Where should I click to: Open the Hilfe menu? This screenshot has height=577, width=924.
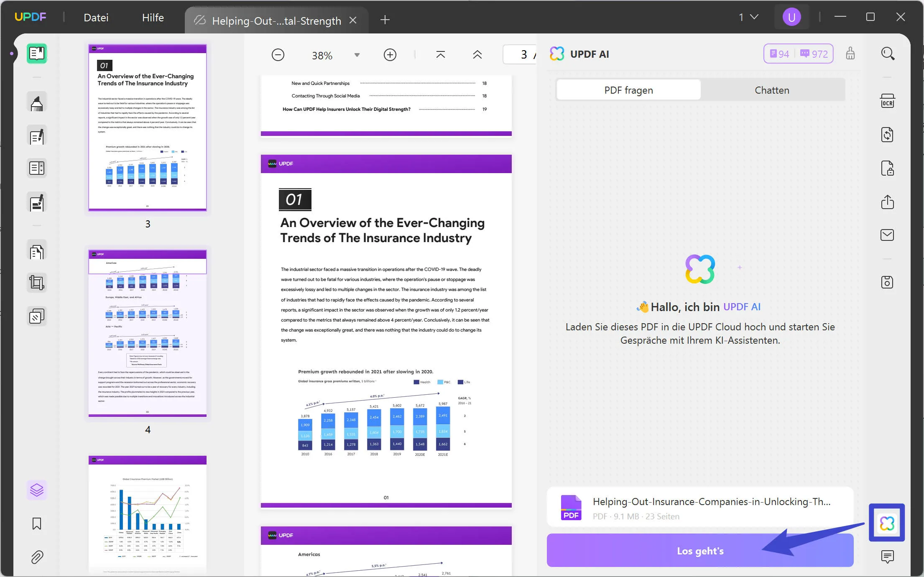(153, 18)
